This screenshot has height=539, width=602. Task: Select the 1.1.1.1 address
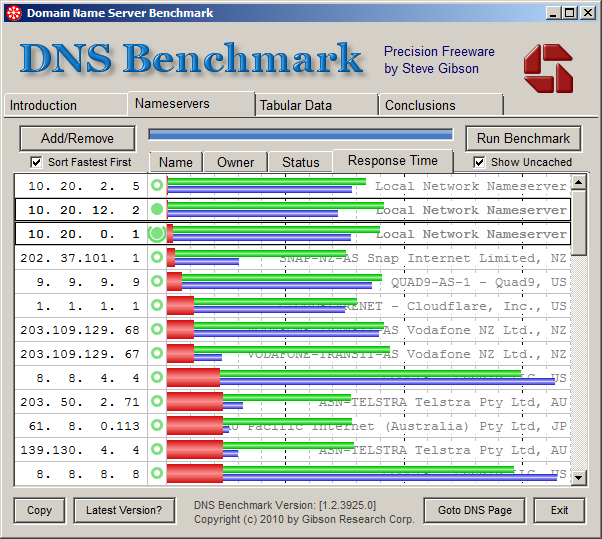pyautogui.click(x=88, y=306)
